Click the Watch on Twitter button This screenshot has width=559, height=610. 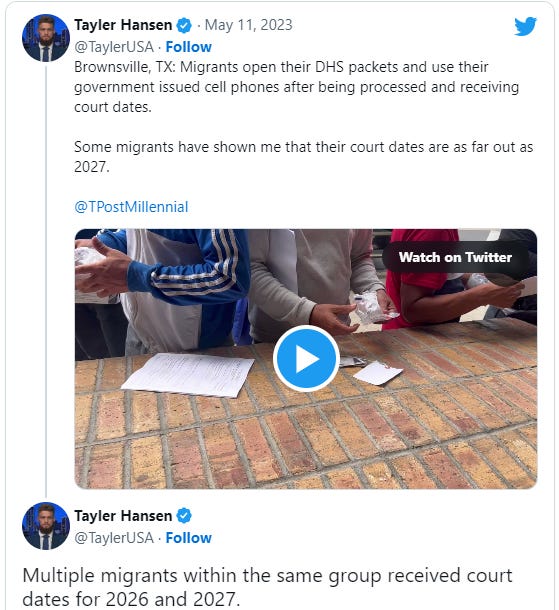[x=455, y=257]
